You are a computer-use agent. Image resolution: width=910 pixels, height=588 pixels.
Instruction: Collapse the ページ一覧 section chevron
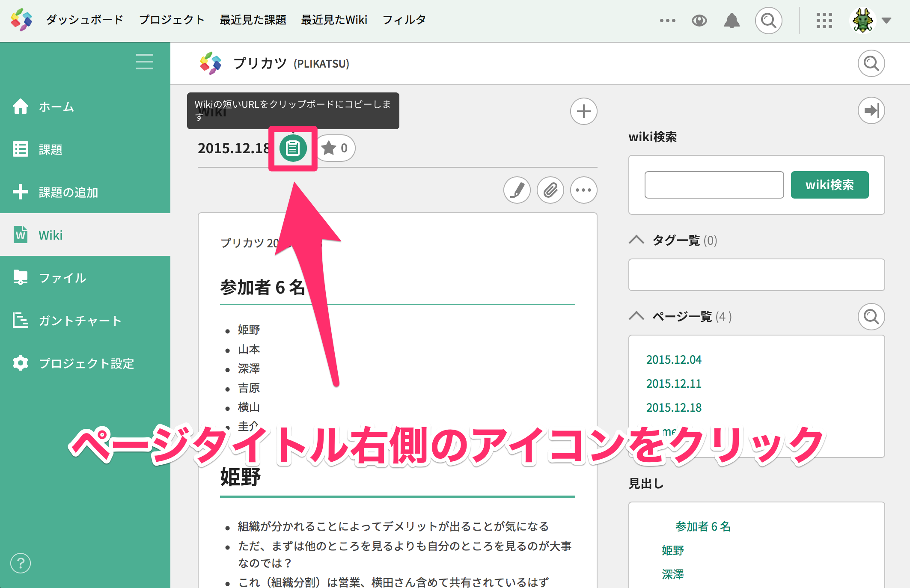(636, 316)
